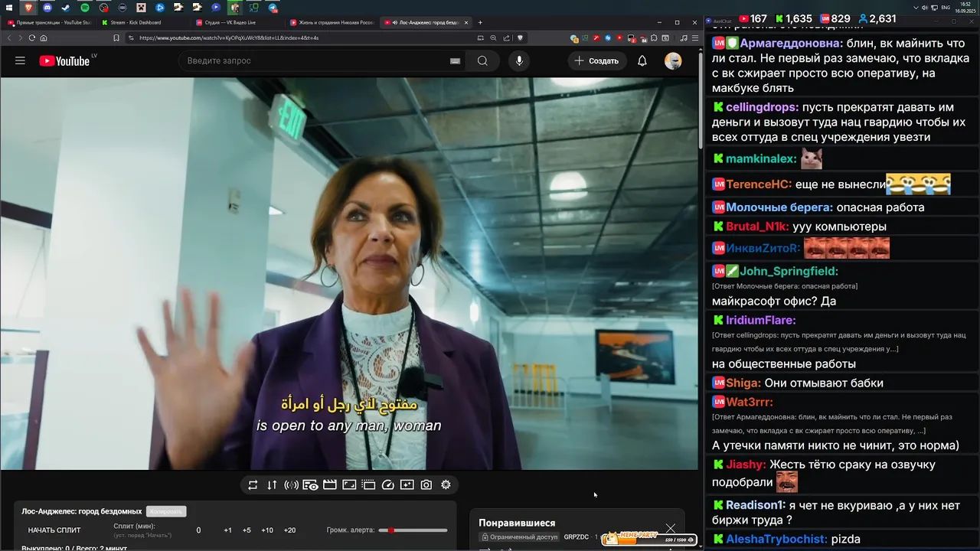Close the Понравившиеся playlist panel
This screenshot has height=551, width=980.
point(671,528)
